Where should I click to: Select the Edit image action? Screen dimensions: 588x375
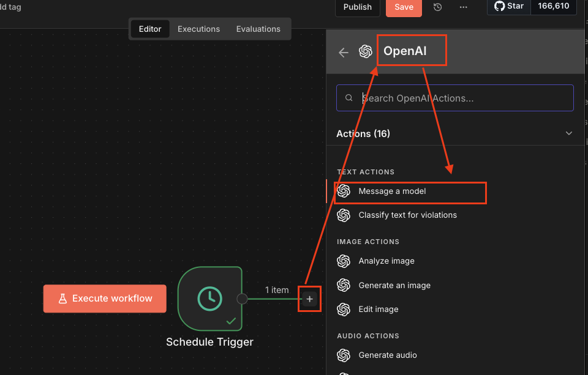(x=455, y=310)
